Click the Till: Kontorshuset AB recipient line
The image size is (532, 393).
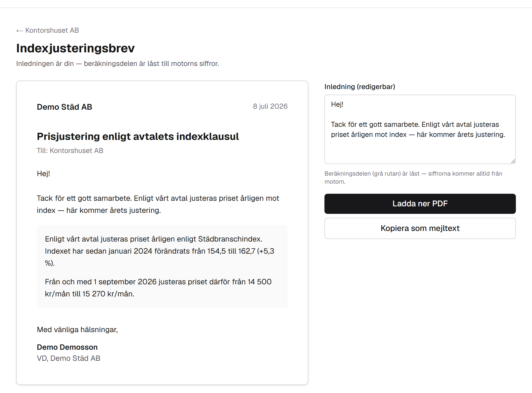[x=70, y=150]
